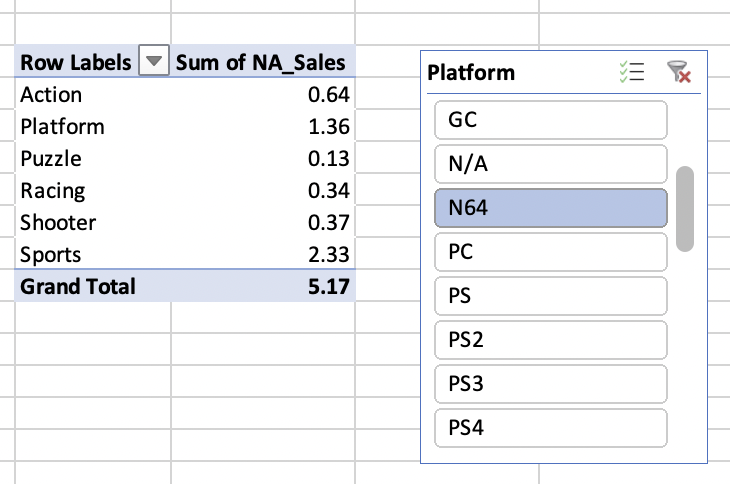
Task: Select N/A platform slicer item
Action: pyautogui.click(x=551, y=164)
